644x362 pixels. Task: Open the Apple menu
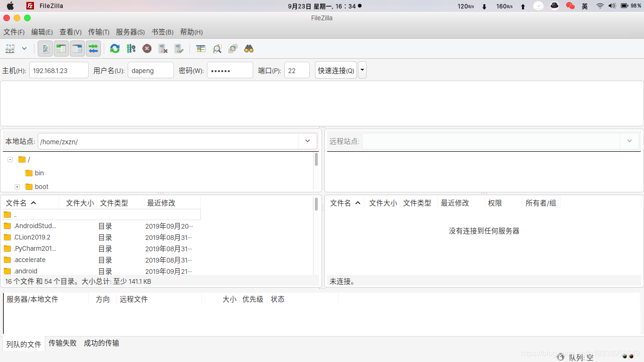[10, 6]
